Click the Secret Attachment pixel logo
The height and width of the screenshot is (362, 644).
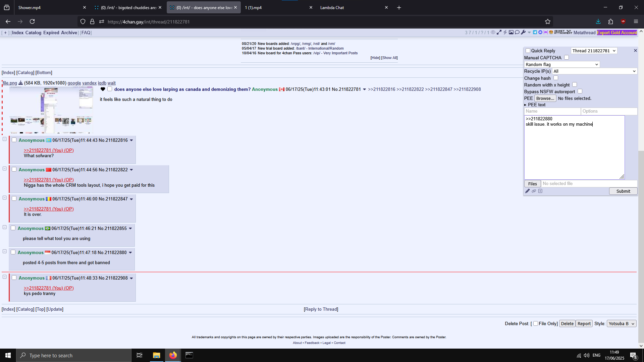click(x=563, y=32)
